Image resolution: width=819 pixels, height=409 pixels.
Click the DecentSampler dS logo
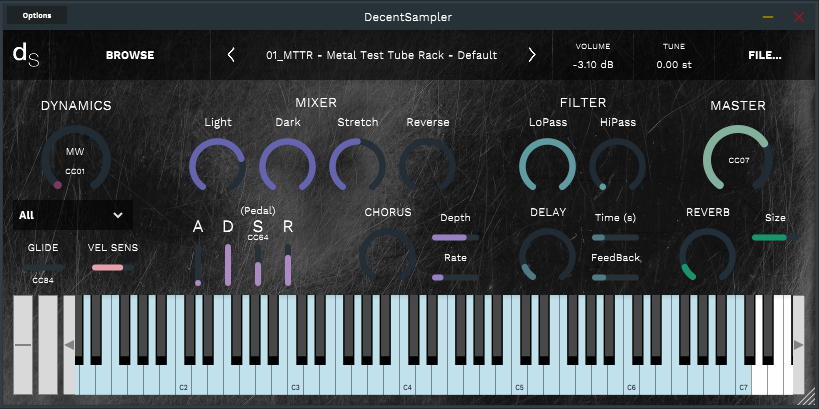click(x=26, y=55)
